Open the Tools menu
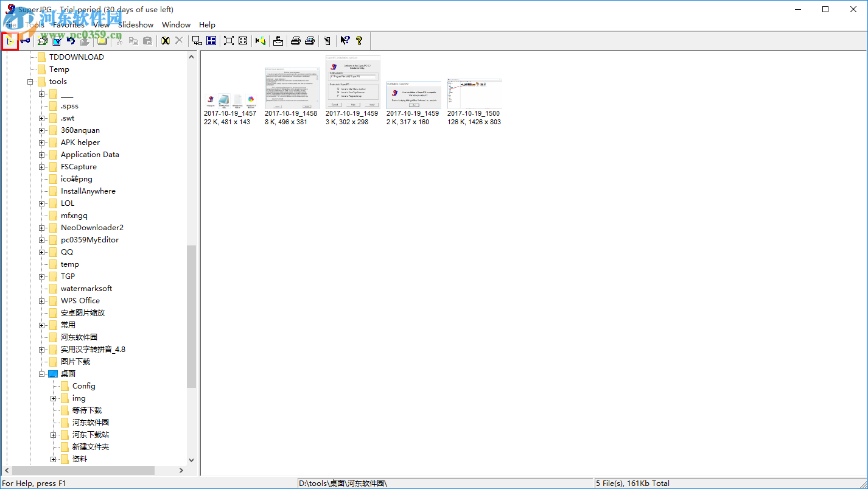Viewport: 868px width, 489px height. click(35, 25)
